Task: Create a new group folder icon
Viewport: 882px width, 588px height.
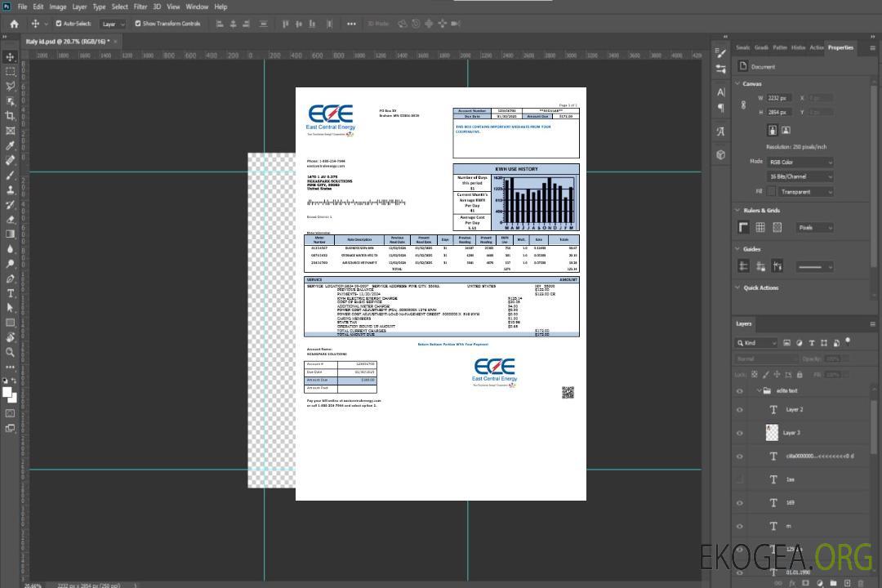Action: [833, 583]
